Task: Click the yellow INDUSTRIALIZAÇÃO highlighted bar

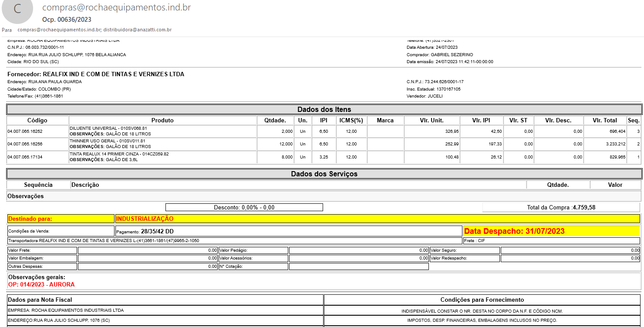Action: click(x=377, y=219)
